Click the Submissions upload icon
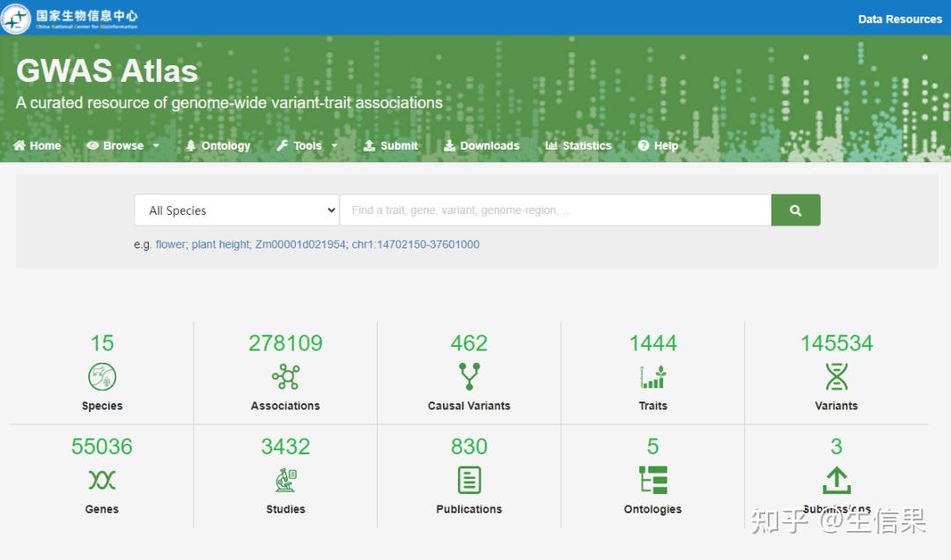 coord(837,480)
